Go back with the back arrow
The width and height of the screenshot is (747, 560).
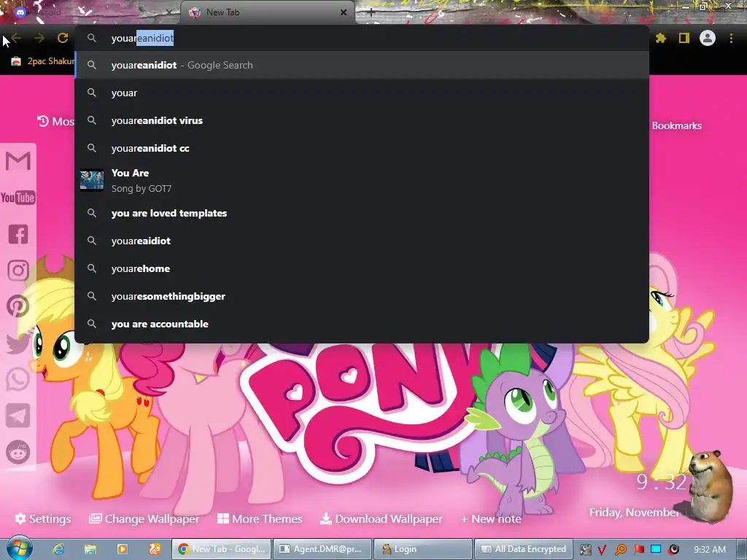pos(16,38)
